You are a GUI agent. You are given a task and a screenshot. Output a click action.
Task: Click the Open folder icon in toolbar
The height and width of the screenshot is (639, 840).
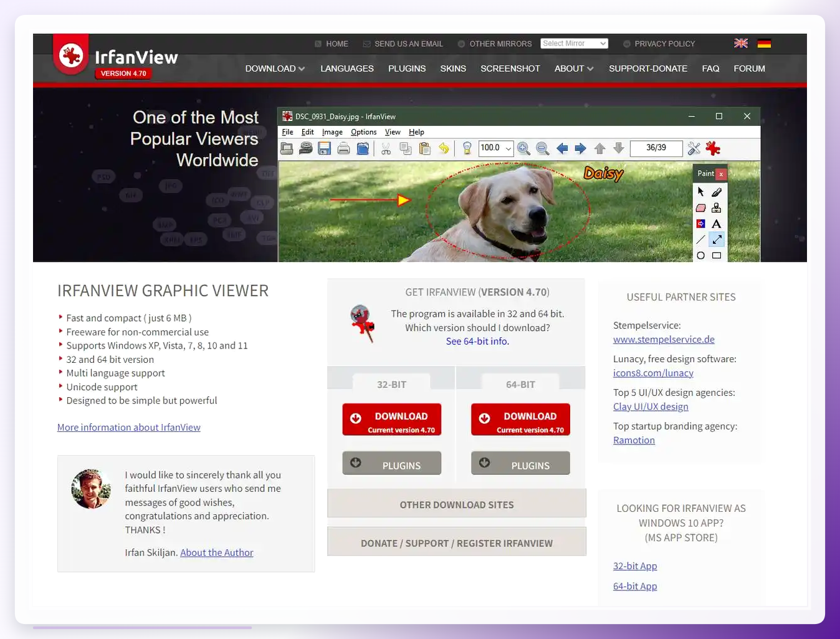(287, 148)
